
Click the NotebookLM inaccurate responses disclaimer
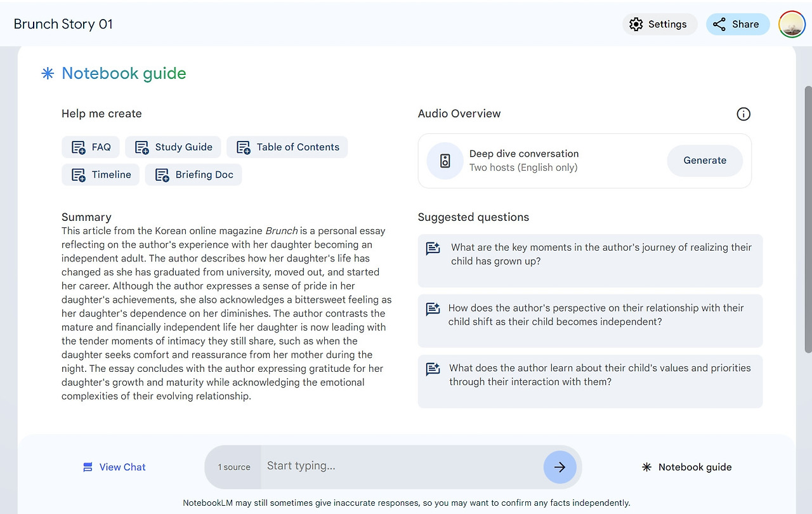coord(407,503)
